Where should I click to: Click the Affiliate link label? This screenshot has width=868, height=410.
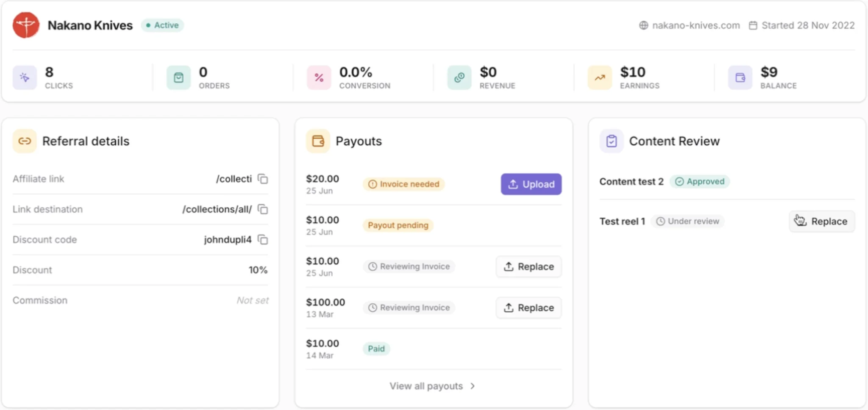pyautogui.click(x=38, y=179)
